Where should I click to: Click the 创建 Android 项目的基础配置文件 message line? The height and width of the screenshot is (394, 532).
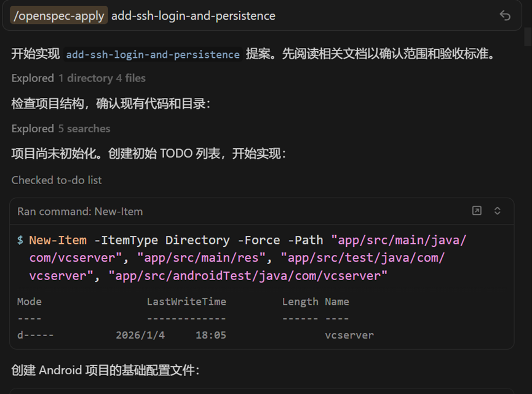[x=105, y=371]
